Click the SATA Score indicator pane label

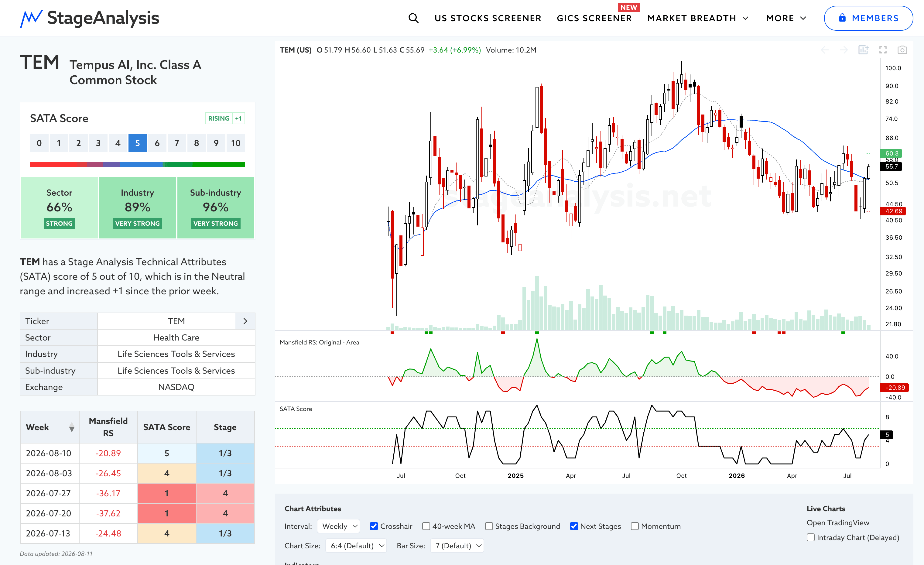296,409
